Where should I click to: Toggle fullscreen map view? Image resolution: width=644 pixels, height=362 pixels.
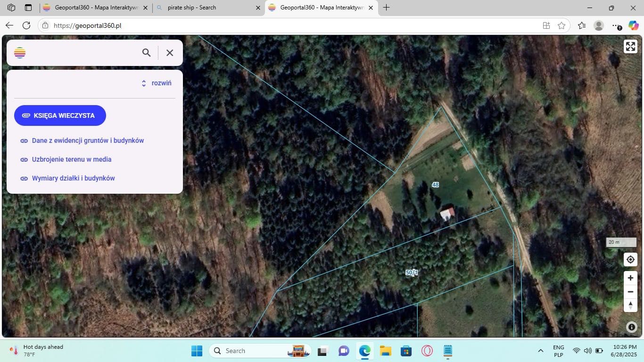point(630,46)
